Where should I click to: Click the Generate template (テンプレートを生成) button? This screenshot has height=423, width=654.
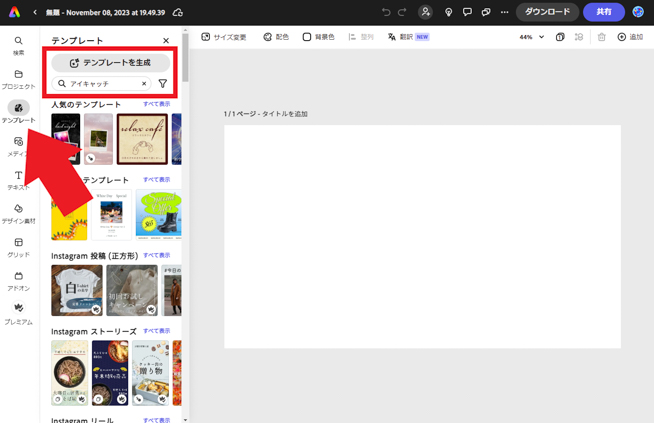[x=110, y=63]
